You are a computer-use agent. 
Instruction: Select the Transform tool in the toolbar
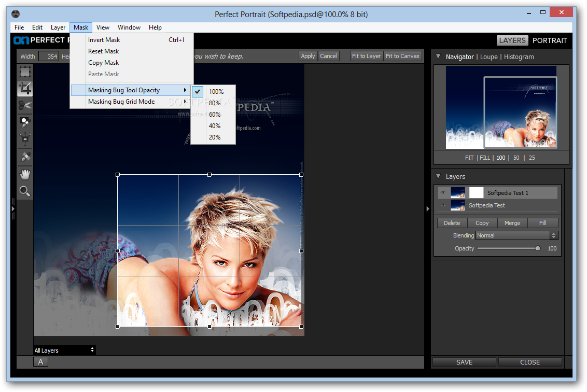pos(25,72)
